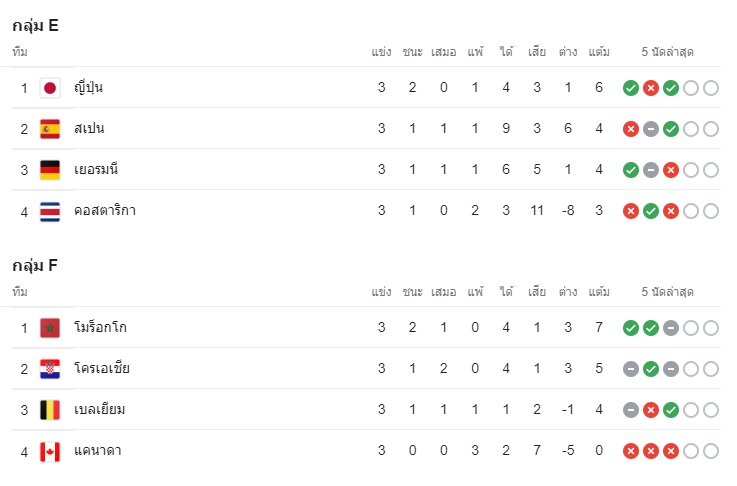
Task: Click Japan's red loss match indicator
Action: point(651,88)
